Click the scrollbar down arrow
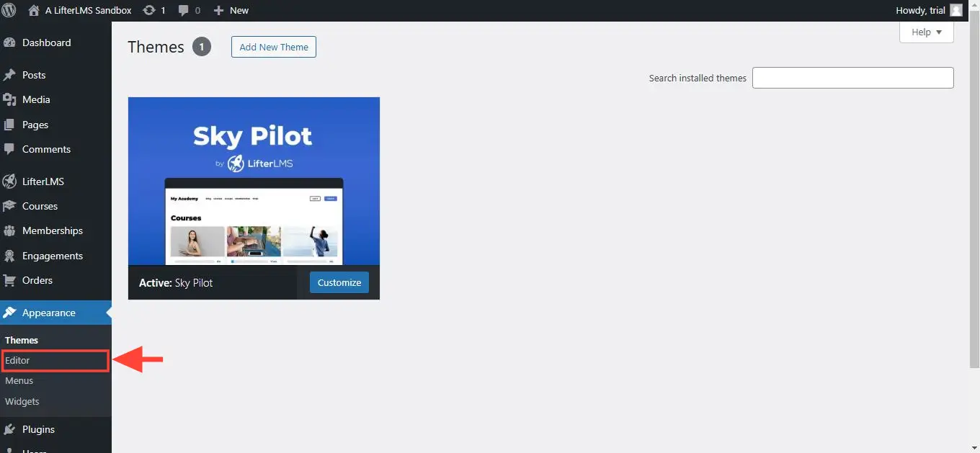Viewport: 980px width, 453px height. (x=974, y=448)
